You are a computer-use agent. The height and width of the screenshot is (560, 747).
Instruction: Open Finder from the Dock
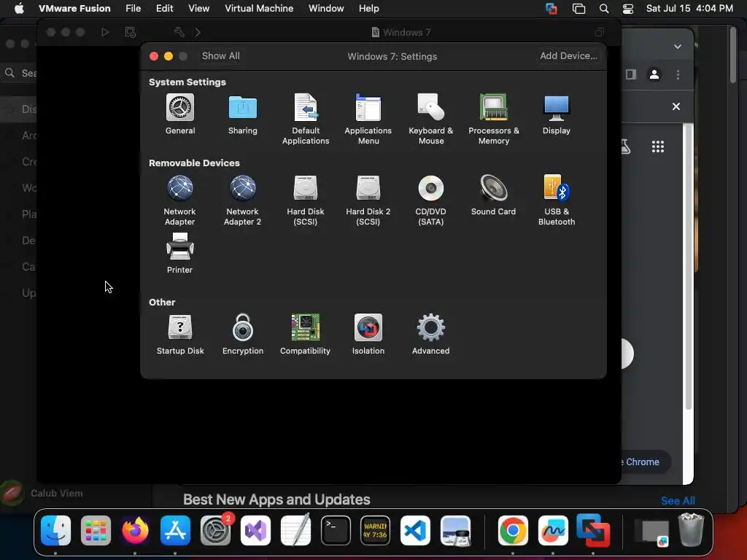55,530
